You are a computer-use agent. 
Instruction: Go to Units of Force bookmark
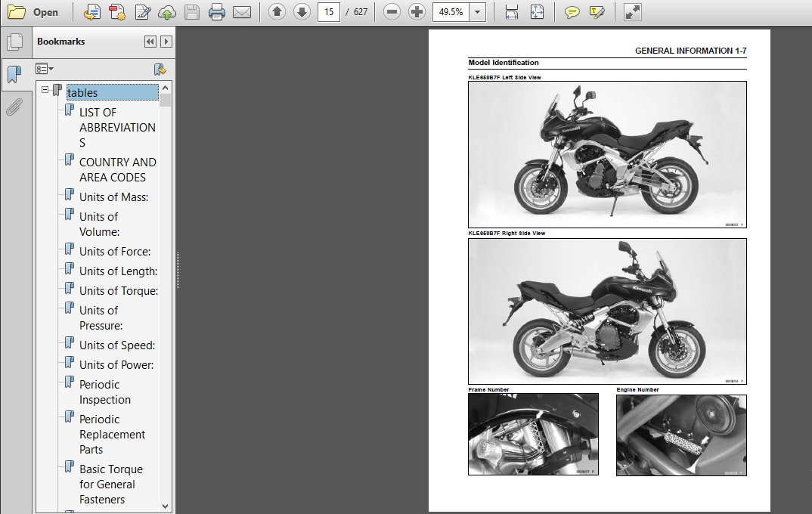[x=115, y=252]
